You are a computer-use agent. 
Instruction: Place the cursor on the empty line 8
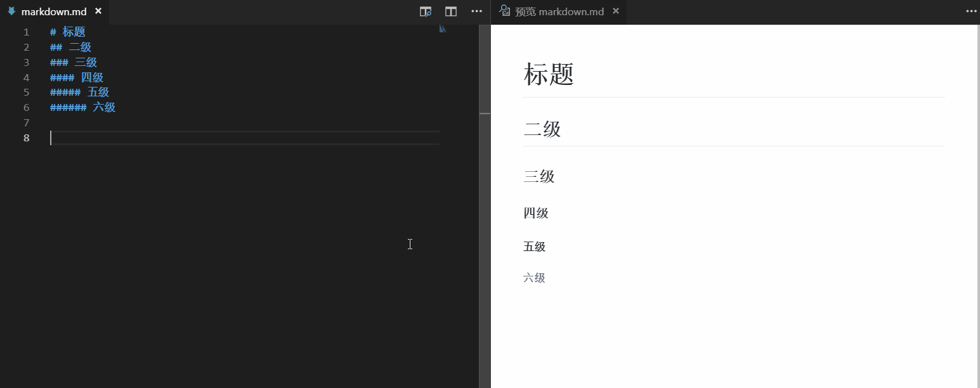pos(245,138)
